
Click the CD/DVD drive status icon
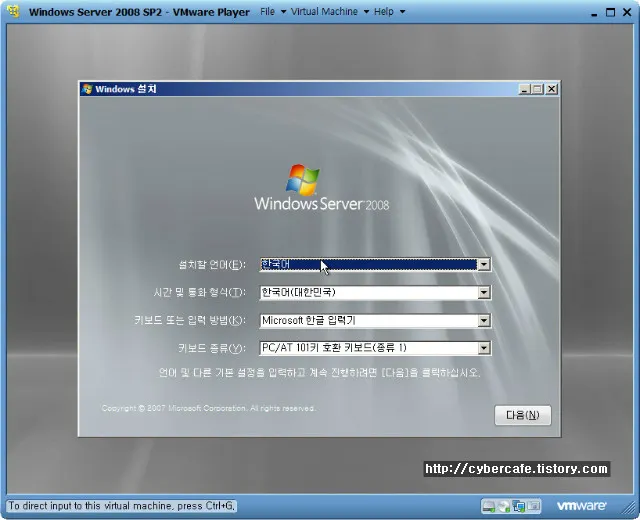tap(504, 507)
